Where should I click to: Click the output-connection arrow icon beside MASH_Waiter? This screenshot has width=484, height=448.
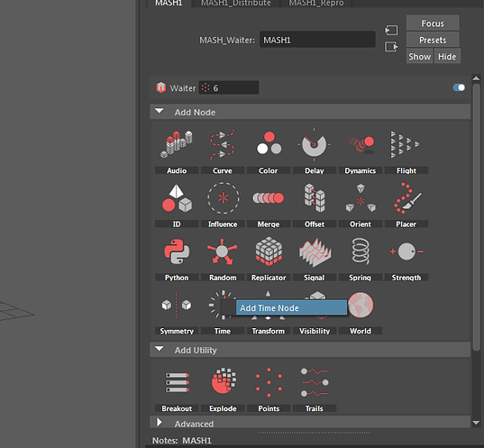[391, 47]
